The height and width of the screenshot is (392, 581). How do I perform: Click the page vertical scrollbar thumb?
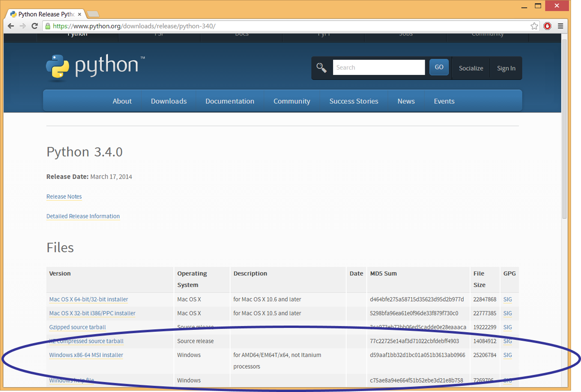click(564, 129)
